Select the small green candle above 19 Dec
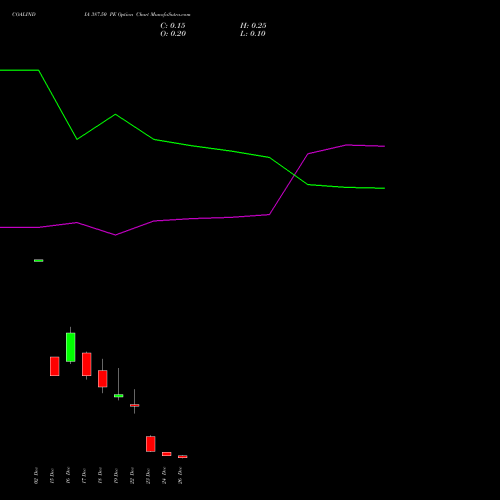 coord(119,396)
